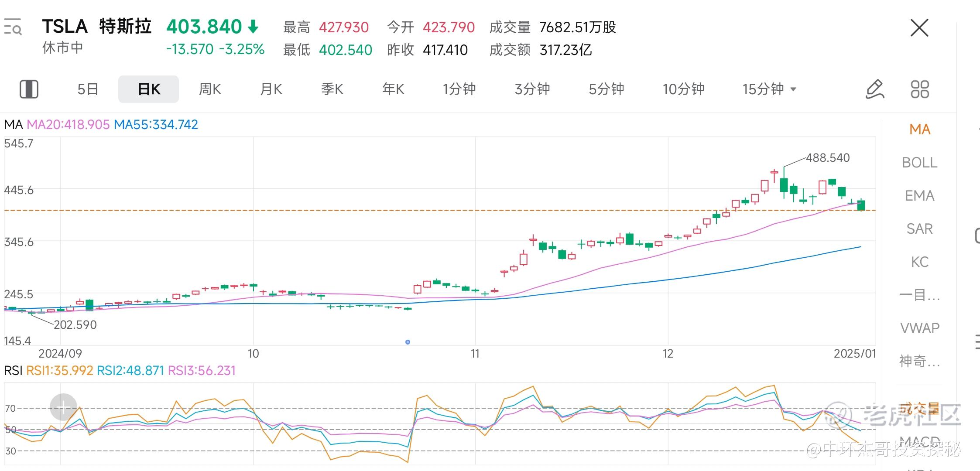The height and width of the screenshot is (471, 980).
Task: Click the RSI3:56.231 legend value
Action: point(202,371)
